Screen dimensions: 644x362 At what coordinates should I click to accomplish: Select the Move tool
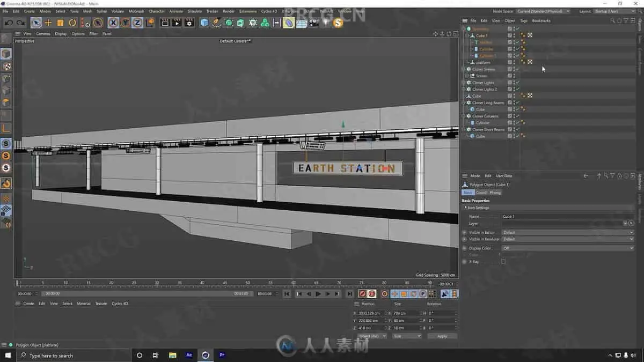click(48, 23)
